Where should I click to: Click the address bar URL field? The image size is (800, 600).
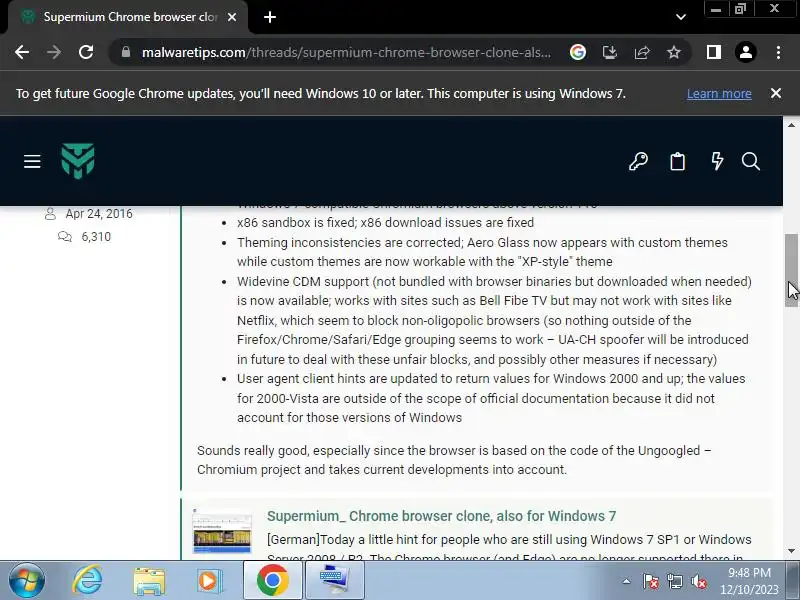point(346,52)
